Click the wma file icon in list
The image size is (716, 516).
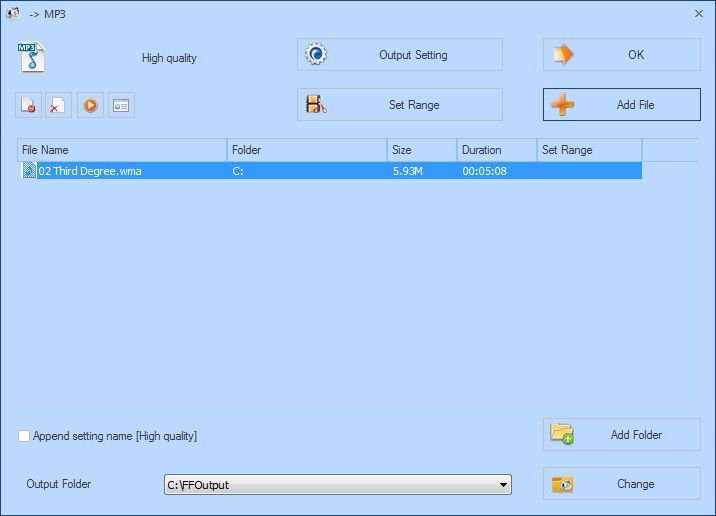click(29, 171)
